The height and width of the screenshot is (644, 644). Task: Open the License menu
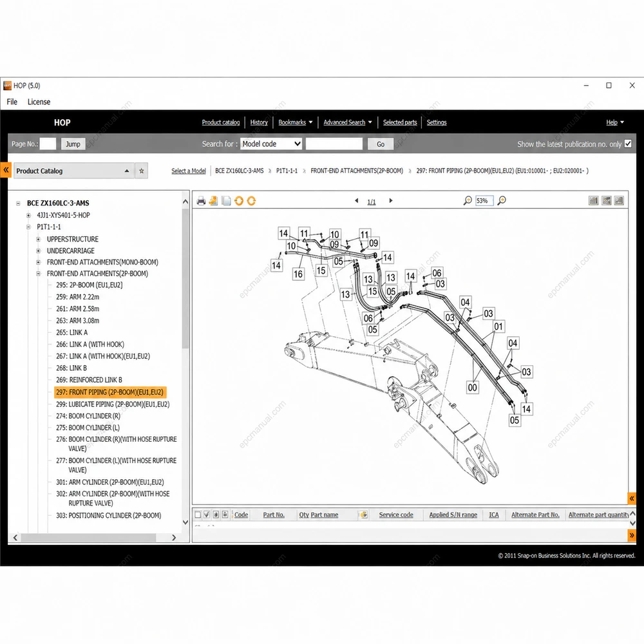click(39, 102)
